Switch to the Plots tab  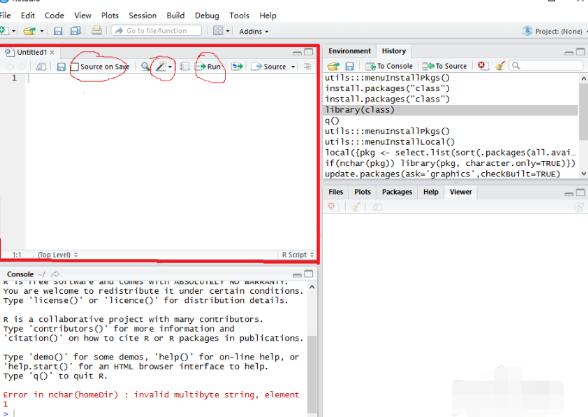click(362, 192)
